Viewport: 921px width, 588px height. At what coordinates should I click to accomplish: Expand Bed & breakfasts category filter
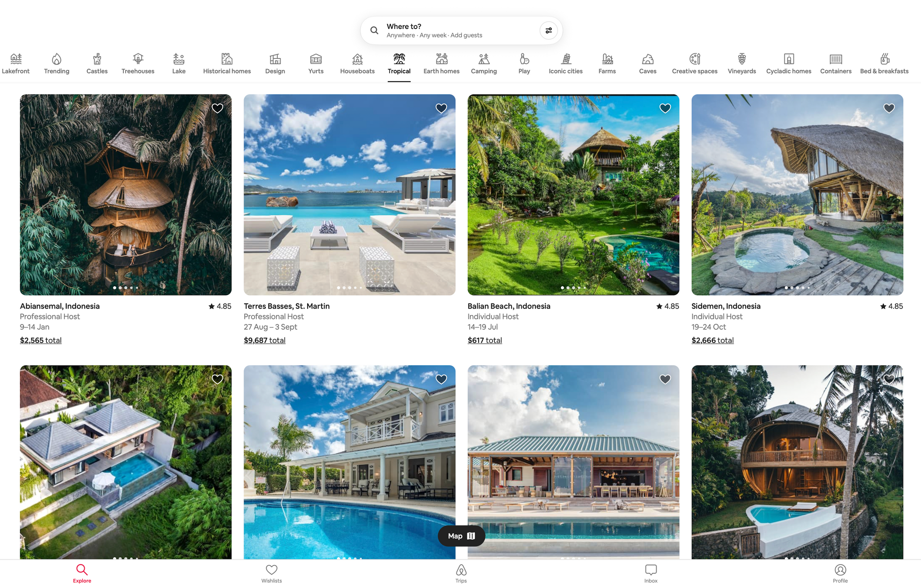[884, 63]
